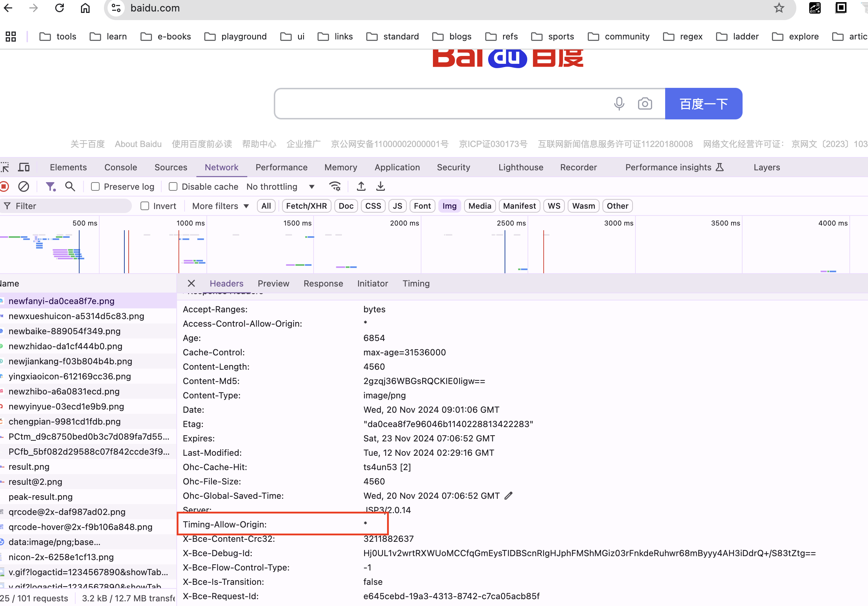Open network search with magnifier icon
Screen dimensions: 868x606
point(70,186)
